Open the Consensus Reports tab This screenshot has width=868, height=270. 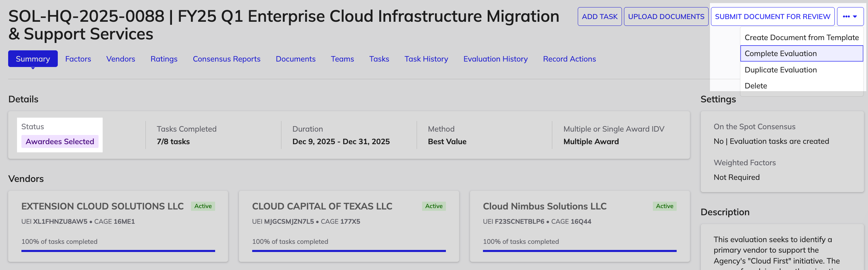point(227,59)
